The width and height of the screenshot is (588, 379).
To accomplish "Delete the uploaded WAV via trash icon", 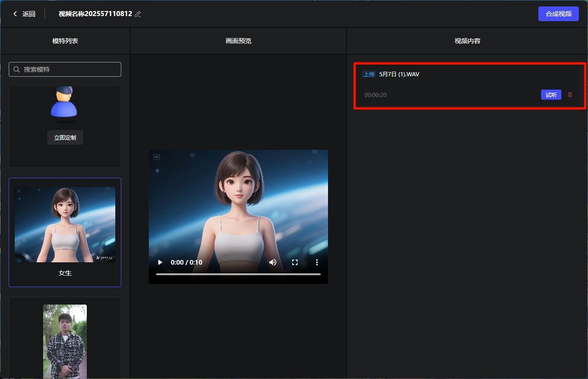I will coord(570,95).
